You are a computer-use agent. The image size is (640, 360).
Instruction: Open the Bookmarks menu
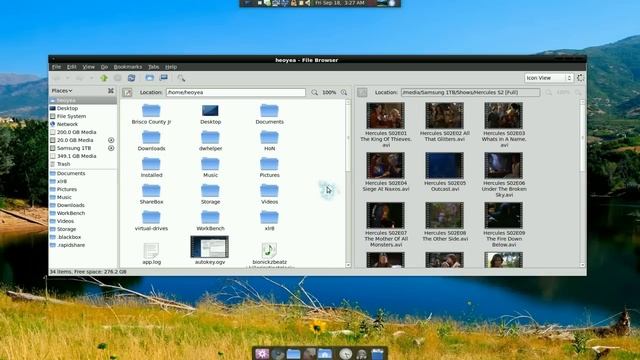point(128,67)
